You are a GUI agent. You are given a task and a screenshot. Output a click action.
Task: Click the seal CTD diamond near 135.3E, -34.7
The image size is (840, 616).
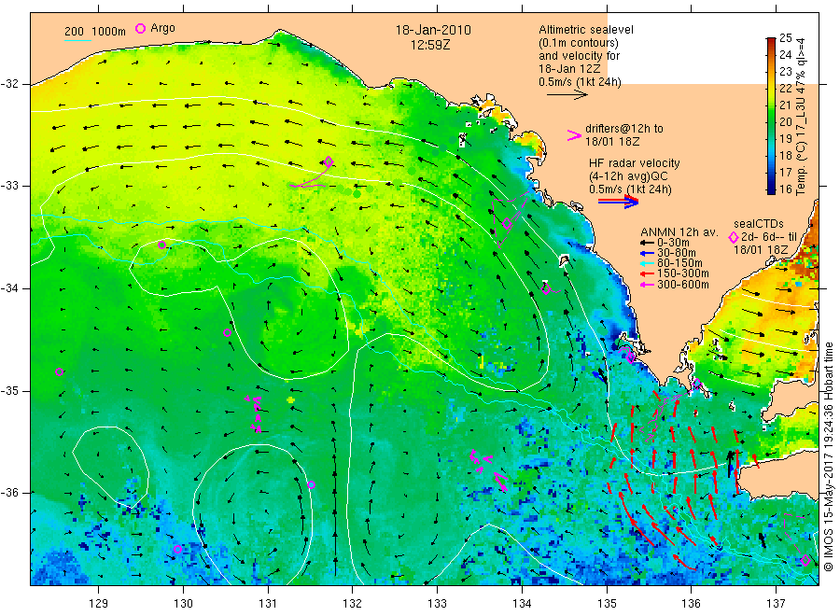click(x=631, y=357)
